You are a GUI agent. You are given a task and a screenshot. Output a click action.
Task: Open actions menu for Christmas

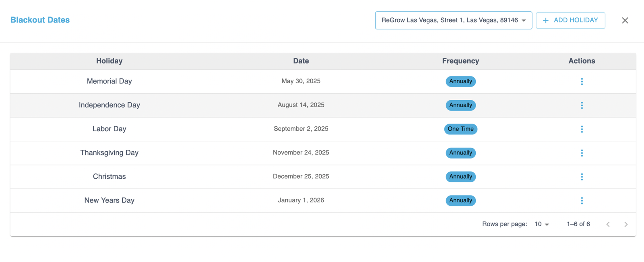[582, 177]
